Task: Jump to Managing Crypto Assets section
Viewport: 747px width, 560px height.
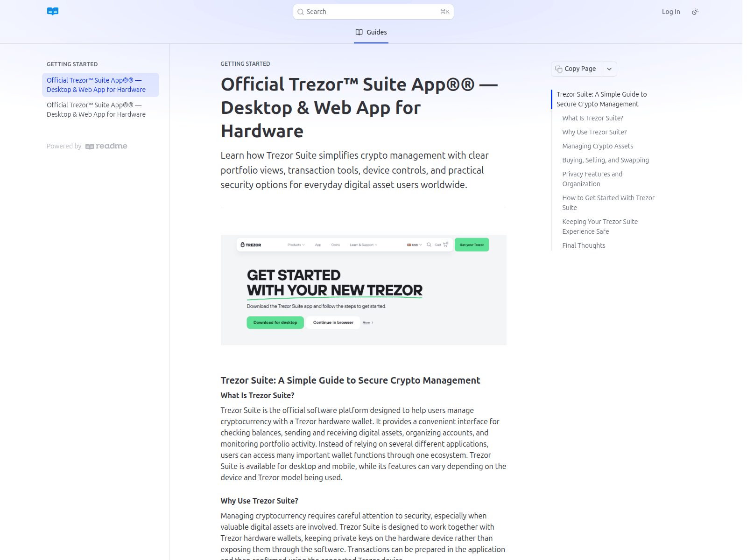Action: tap(598, 146)
